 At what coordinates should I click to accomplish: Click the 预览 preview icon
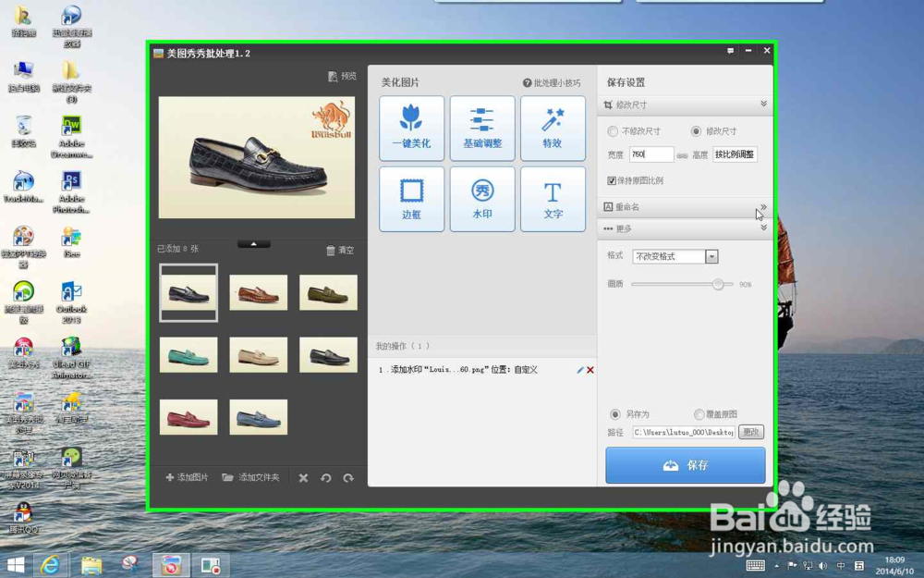[x=333, y=76]
